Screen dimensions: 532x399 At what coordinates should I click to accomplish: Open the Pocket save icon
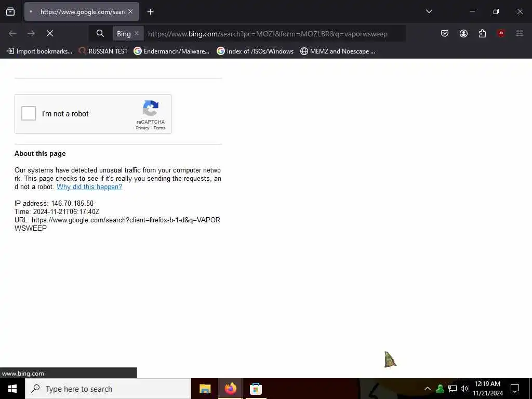click(445, 33)
